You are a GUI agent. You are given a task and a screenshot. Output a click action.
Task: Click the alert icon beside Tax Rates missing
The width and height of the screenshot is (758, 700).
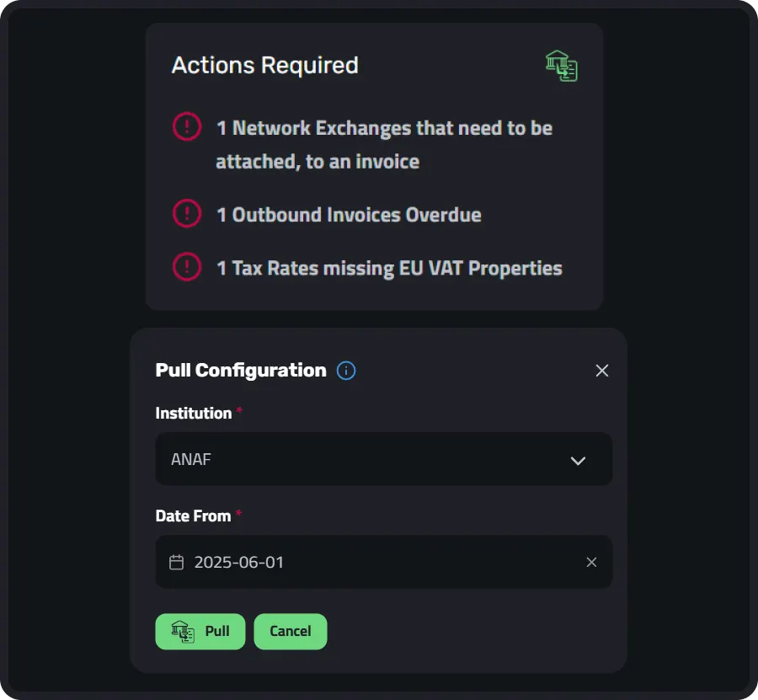click(187, 266)
